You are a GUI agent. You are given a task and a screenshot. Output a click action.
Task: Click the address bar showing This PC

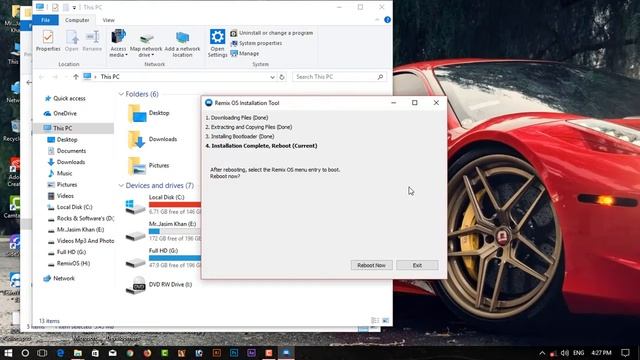click(180, 77)
